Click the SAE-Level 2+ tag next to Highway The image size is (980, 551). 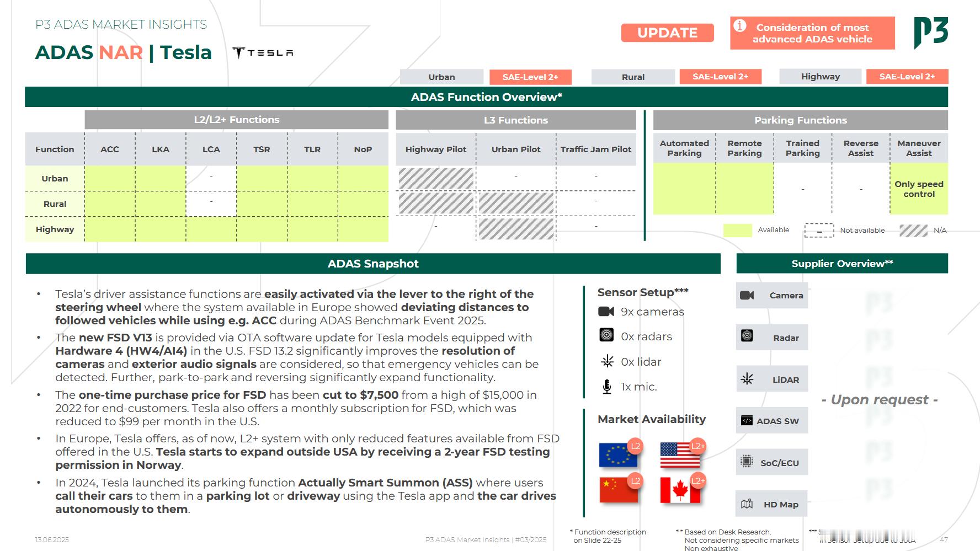click(x=907, y=77)
